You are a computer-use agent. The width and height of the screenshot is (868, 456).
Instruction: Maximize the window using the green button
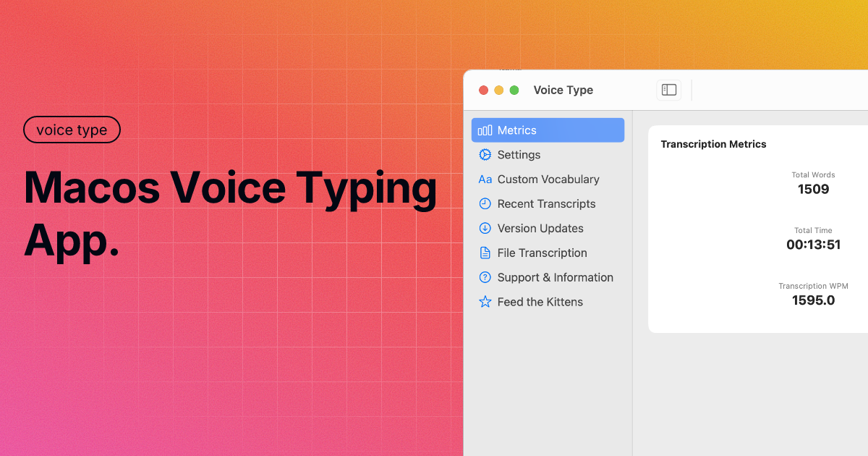click(x=514, y=90)
